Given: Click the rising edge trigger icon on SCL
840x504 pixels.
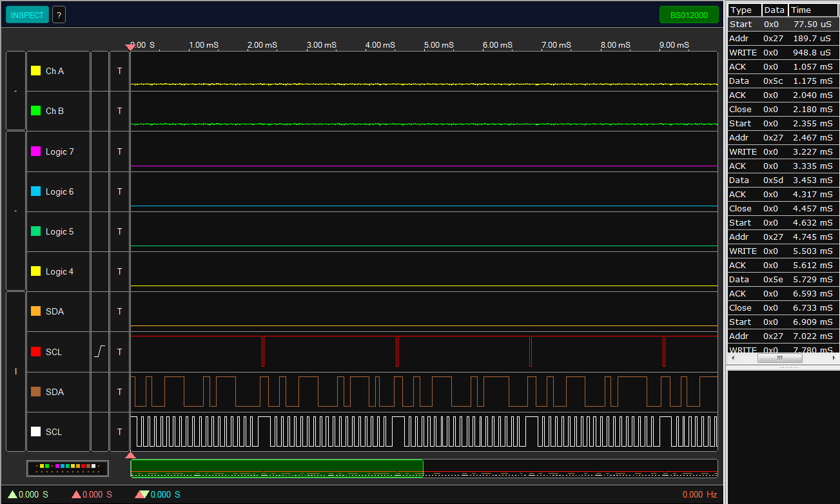Looking at the screenshot, I should (100, 352).
